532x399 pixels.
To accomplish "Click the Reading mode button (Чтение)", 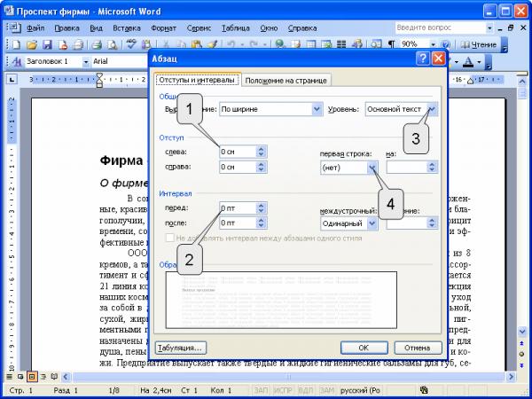I will (x=479, y=44).
